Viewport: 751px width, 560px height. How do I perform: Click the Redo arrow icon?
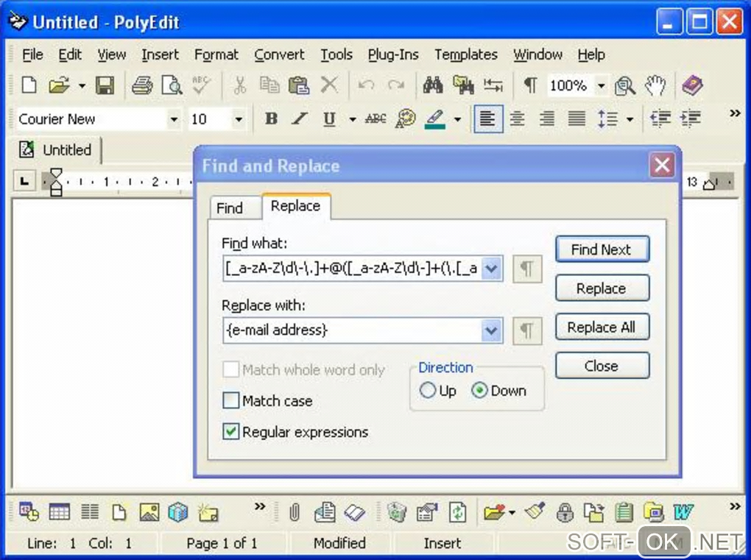coord(396,85)
